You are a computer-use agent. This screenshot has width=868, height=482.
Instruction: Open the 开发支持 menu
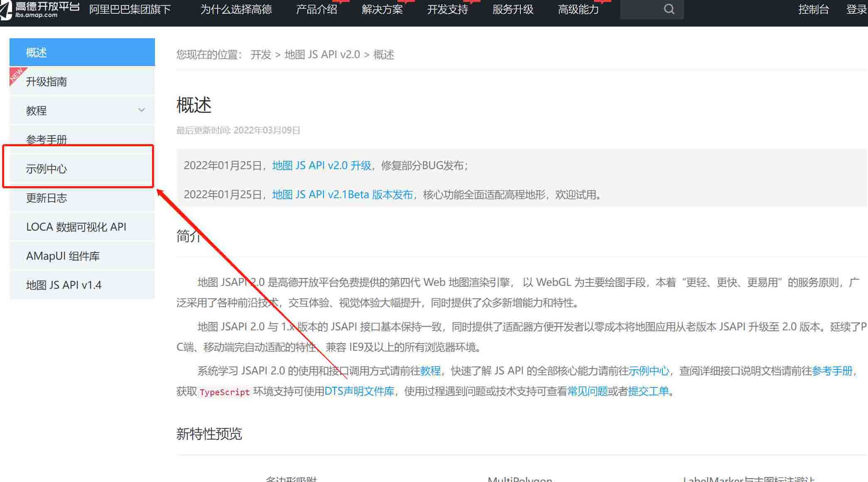(448, 9)
